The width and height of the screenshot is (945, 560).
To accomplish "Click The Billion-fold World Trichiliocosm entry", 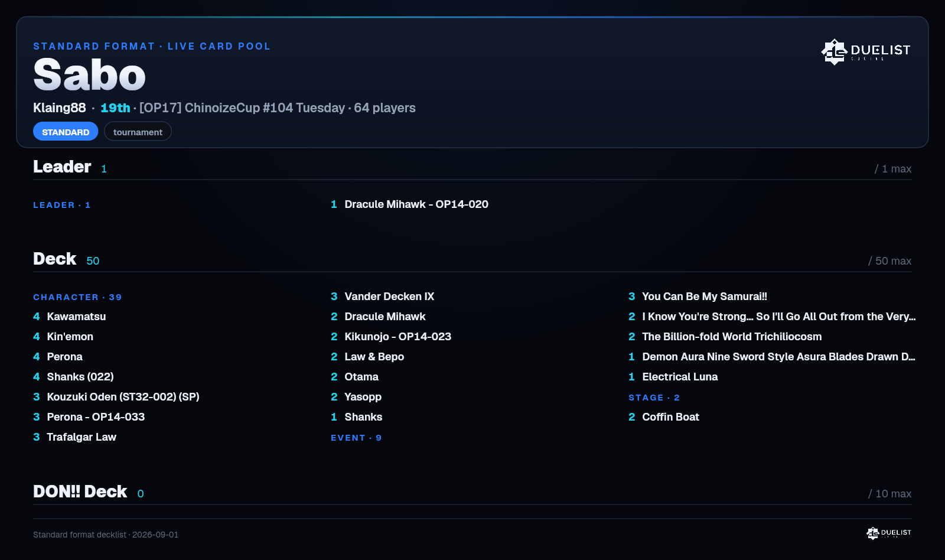I will point(725,337).
